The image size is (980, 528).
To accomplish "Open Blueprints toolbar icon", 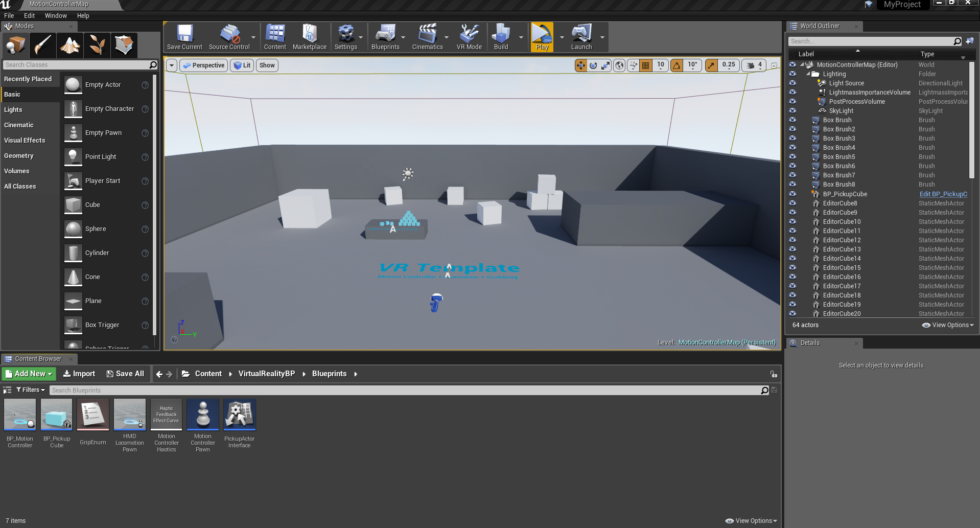I will [x=385, y=37].
